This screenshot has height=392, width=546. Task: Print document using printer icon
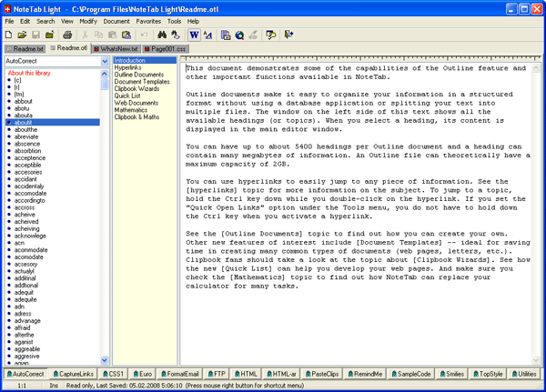[67, 35]
